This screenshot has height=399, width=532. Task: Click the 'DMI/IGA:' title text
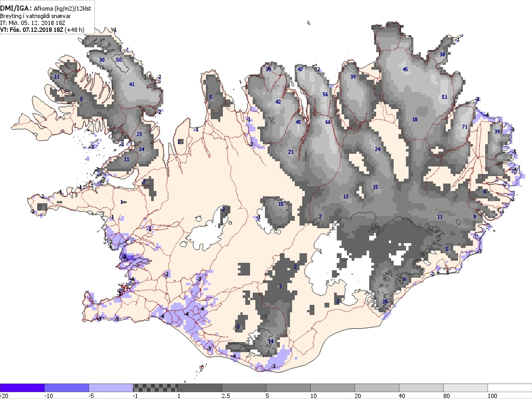(x=16, y=8)
